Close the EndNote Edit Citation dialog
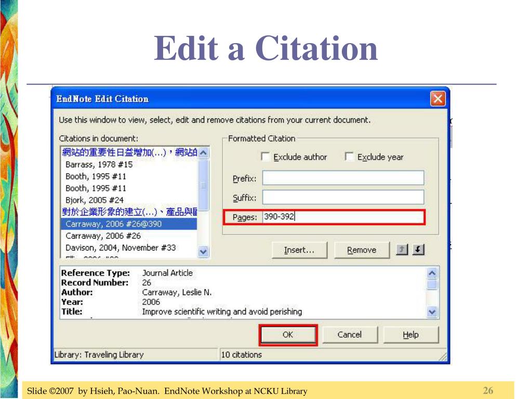Screen dimensions: 532x399 pos(437,99)
